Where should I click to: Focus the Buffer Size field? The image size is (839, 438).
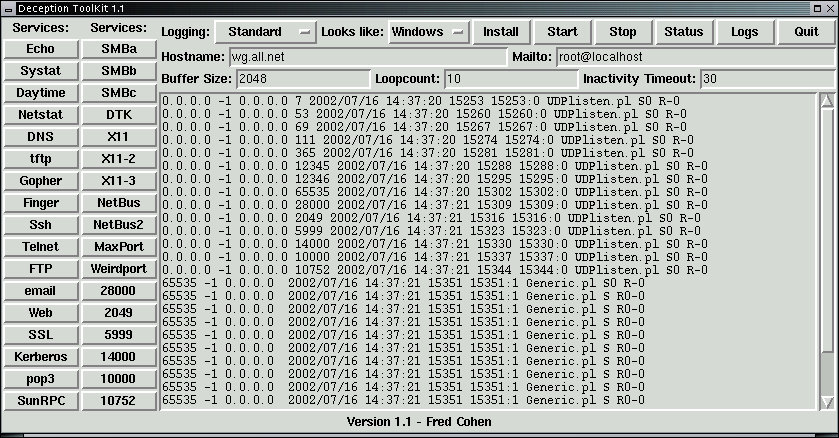coord(302,79)
